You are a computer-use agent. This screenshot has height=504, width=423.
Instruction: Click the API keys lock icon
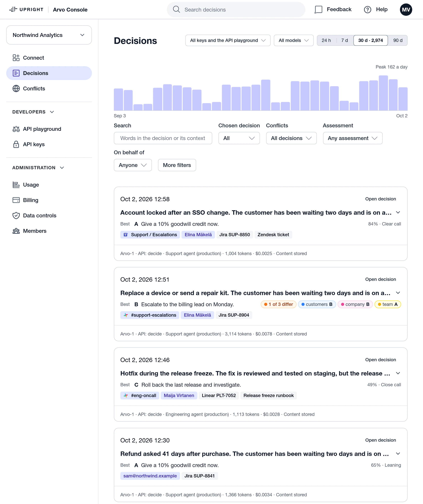16,144
